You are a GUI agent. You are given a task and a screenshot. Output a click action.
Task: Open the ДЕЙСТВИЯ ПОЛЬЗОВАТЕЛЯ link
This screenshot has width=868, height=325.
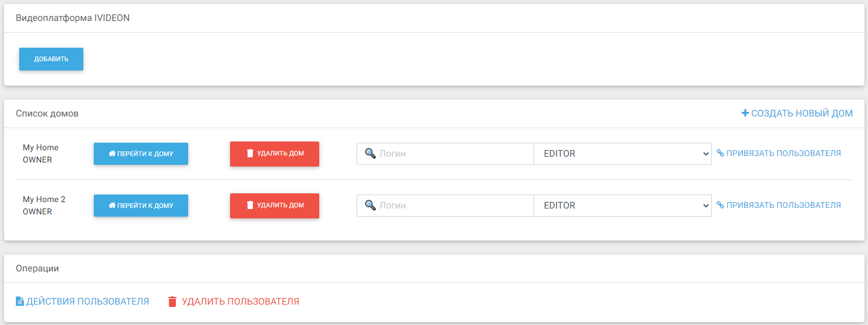click(x=87, y=302)
